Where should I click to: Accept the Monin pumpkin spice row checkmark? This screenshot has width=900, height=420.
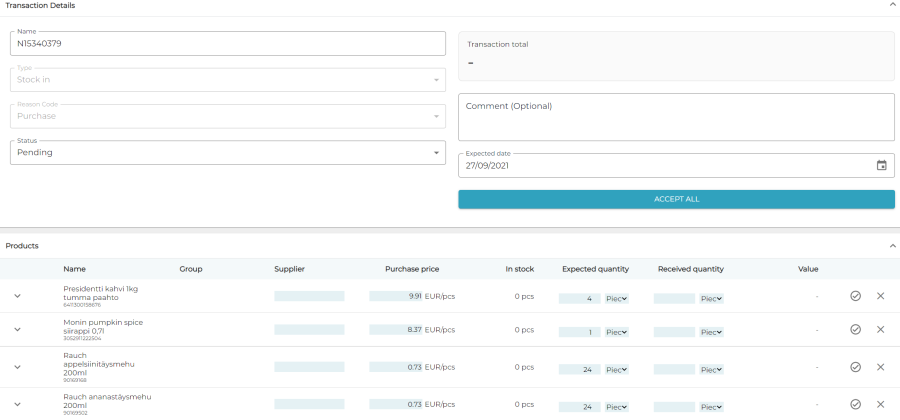point(855,329)
